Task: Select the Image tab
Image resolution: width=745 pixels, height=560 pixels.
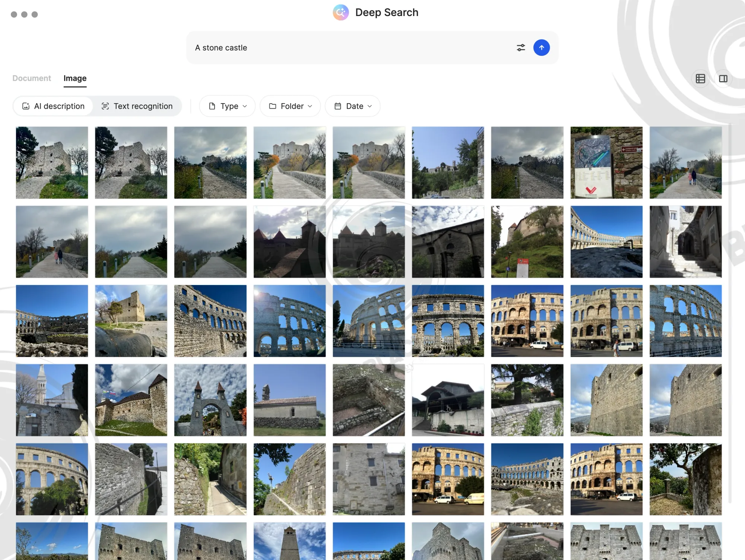Action: 75,78
